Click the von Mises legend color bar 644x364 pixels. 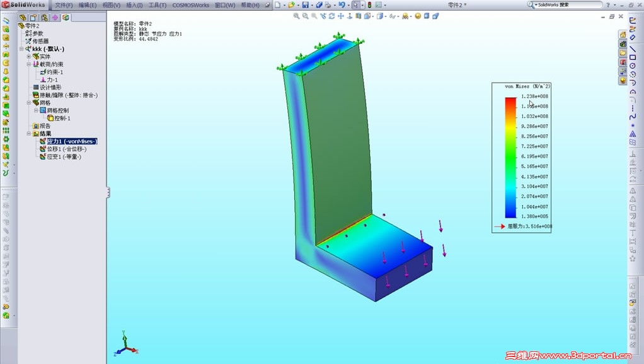[x=510, y=157]
